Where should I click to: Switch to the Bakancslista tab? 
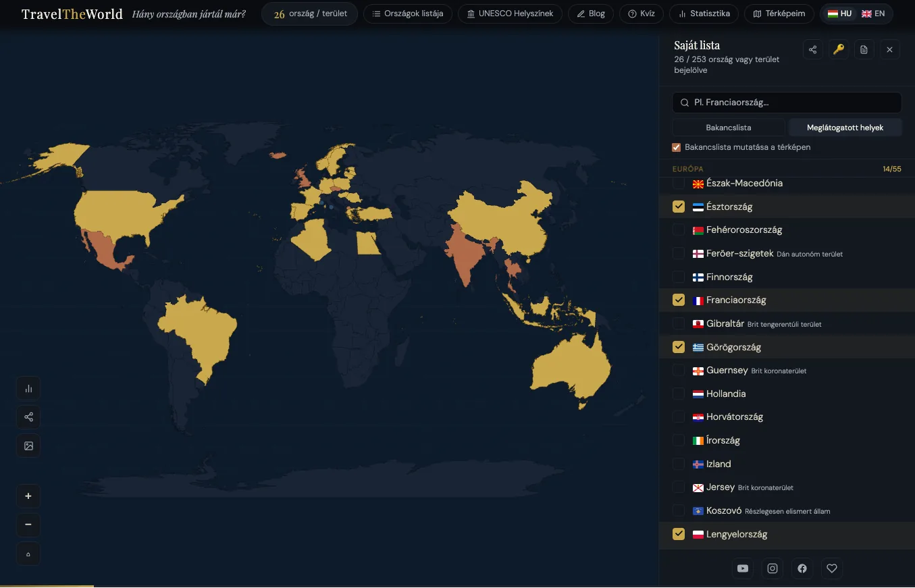click(729, 128)
